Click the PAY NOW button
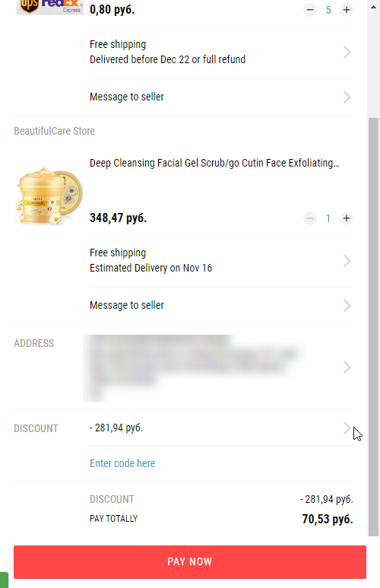The height and width of the screenshot is (588, 380). 190,561
